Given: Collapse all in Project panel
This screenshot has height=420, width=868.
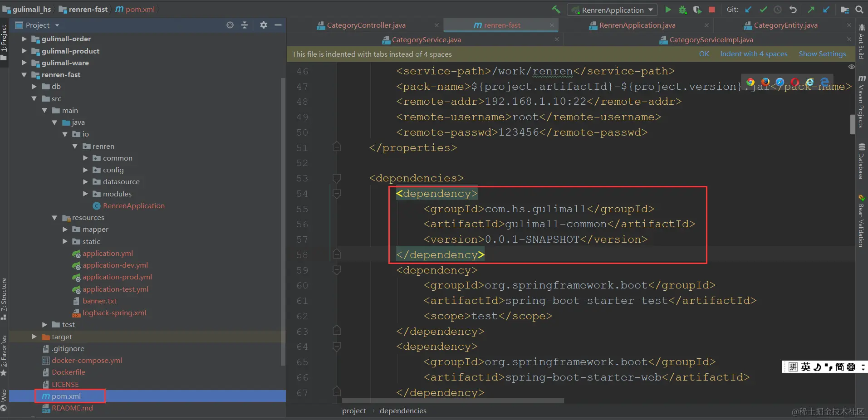Looking at the screenshot, I should tap(245, 25).
